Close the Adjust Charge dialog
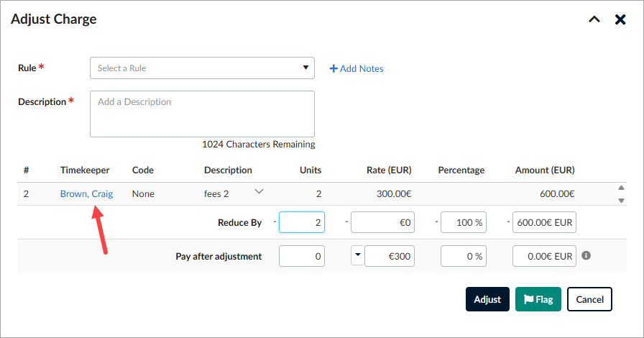Image resolution: width=644 pixels, height=338 pixels. click(620, 19)
